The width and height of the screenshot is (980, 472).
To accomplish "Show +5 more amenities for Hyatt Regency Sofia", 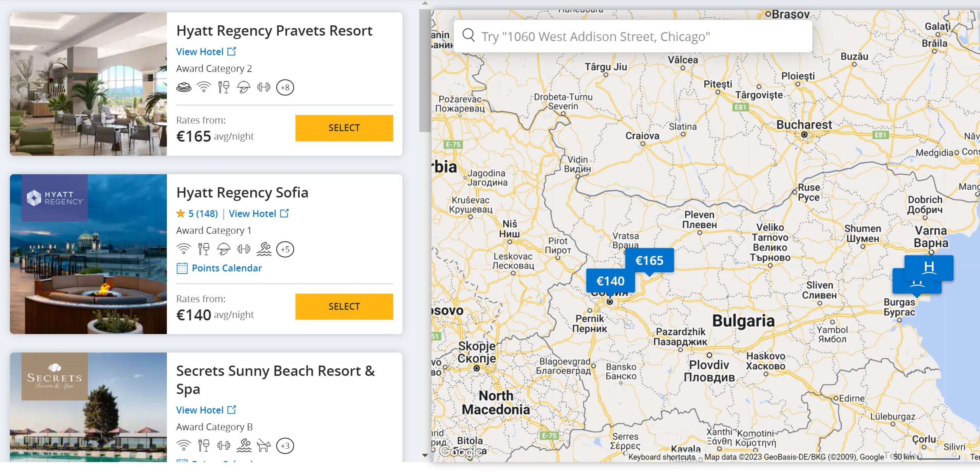I will click(285, 249).
